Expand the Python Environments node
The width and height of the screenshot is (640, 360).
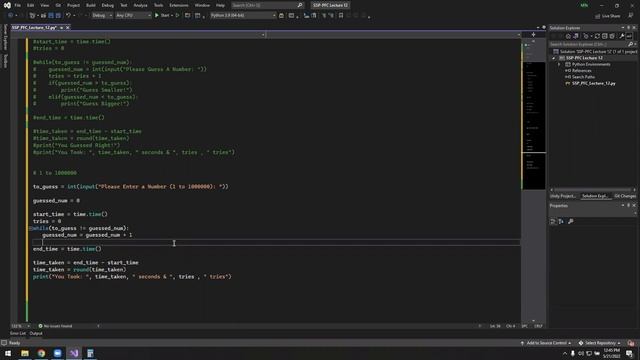click(x=560, y=64)
